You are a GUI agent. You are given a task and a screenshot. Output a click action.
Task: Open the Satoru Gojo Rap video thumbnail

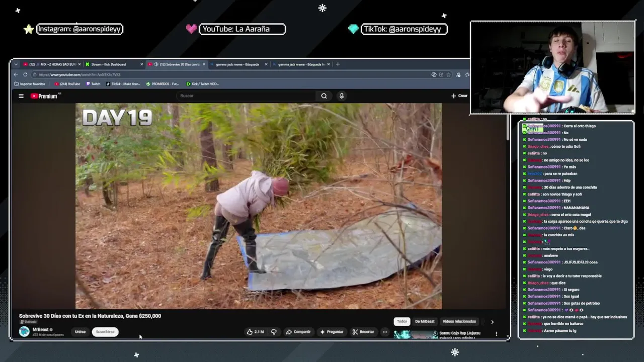(x=415, y=335)
